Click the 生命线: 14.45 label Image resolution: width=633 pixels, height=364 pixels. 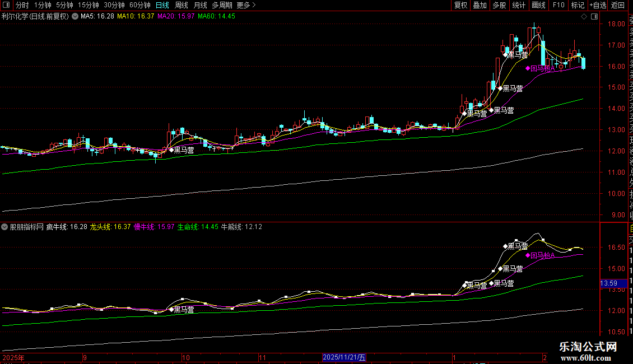198,227
